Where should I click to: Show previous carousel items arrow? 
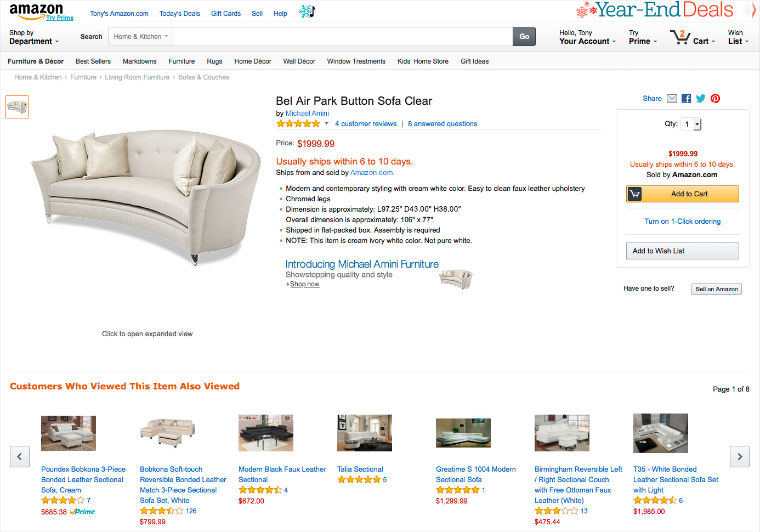point(20,456)
